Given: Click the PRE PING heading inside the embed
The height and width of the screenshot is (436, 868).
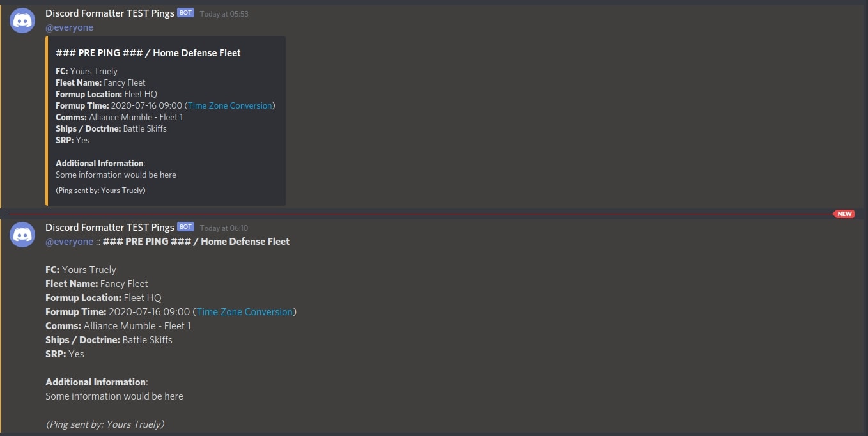Looking at the screenshot, I should click(x=148, y=52).
